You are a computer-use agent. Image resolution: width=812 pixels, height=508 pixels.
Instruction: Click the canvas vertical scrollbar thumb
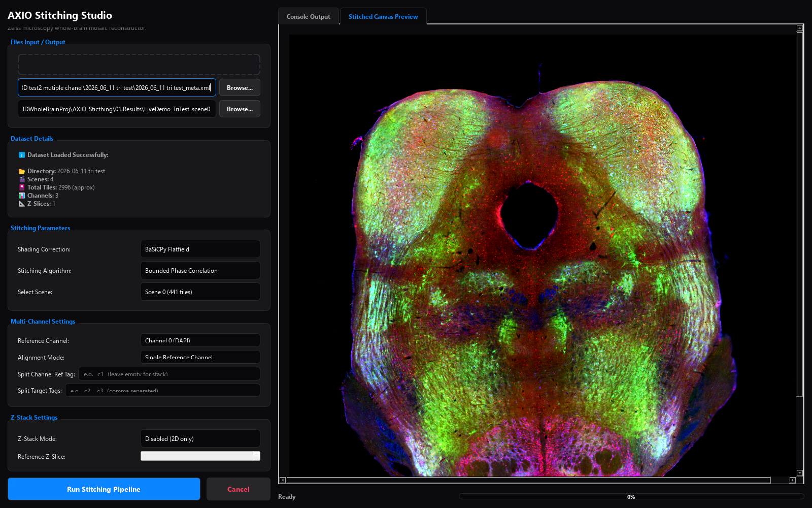[800, 214]
